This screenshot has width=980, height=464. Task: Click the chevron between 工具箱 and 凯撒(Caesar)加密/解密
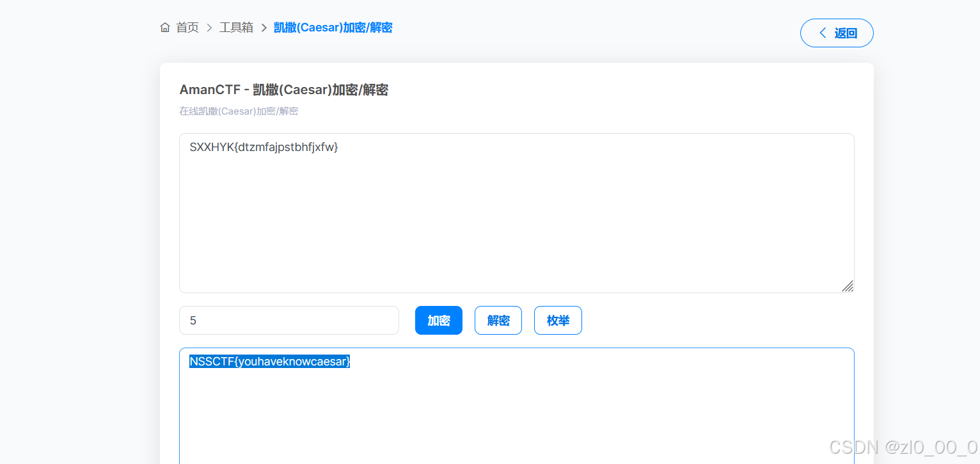(264, 28)
